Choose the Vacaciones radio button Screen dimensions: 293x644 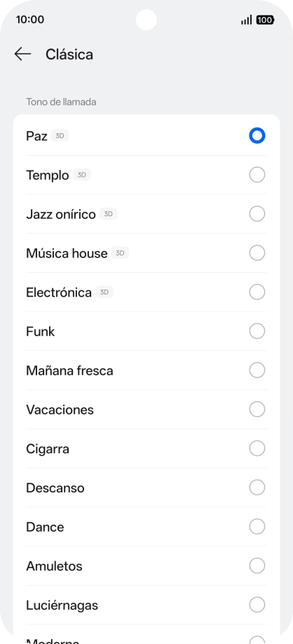tap(257, 410)
